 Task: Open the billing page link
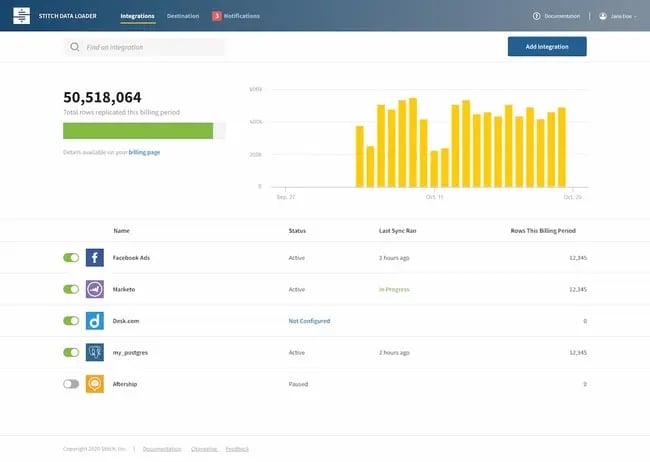click(x=144, y=152)
